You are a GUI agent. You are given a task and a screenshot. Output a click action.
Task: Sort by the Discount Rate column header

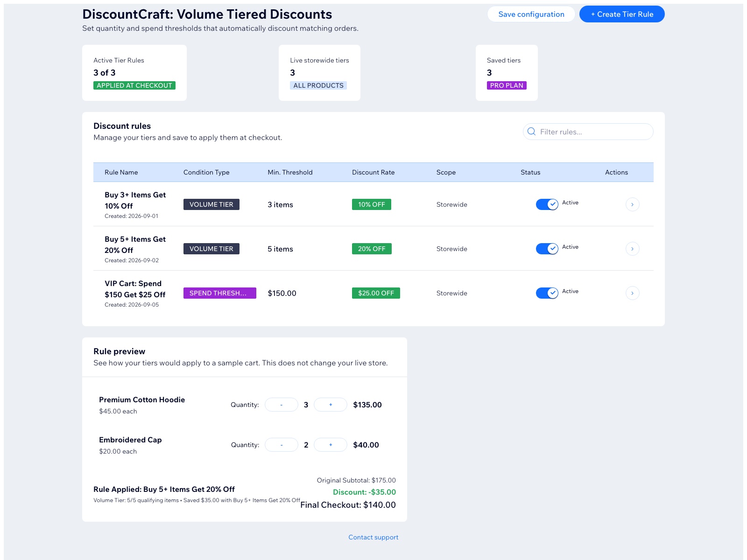tap(373, 172)
